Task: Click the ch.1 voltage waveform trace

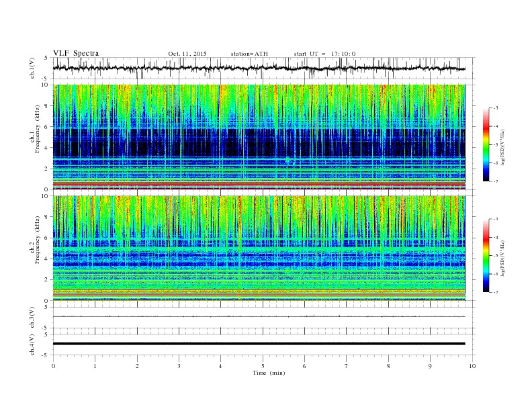Action: coord(259,68)
